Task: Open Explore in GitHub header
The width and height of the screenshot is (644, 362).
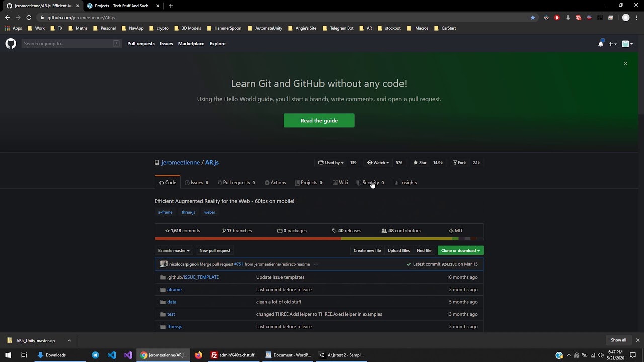Action: (217, 44)
